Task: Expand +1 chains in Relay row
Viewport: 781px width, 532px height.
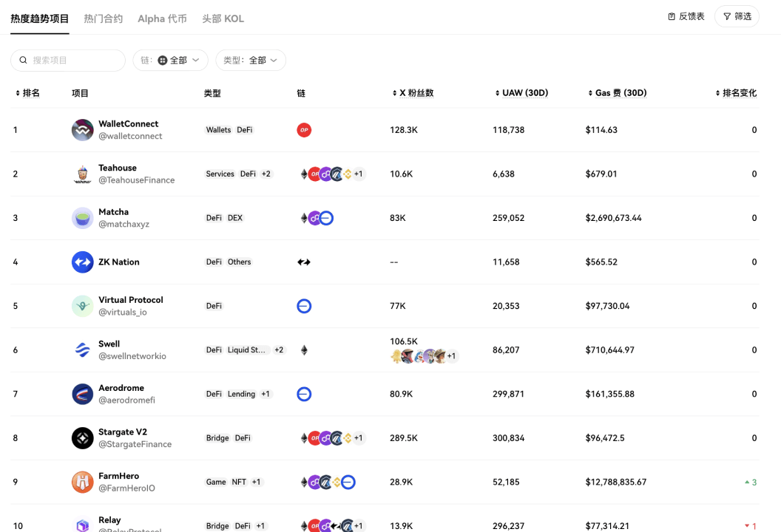Action: 359,525
